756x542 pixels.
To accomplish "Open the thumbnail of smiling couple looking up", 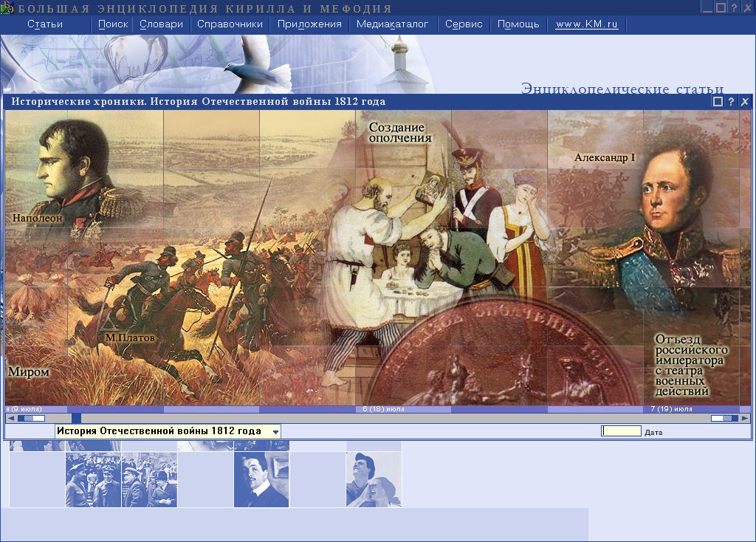I will point(374,479).
